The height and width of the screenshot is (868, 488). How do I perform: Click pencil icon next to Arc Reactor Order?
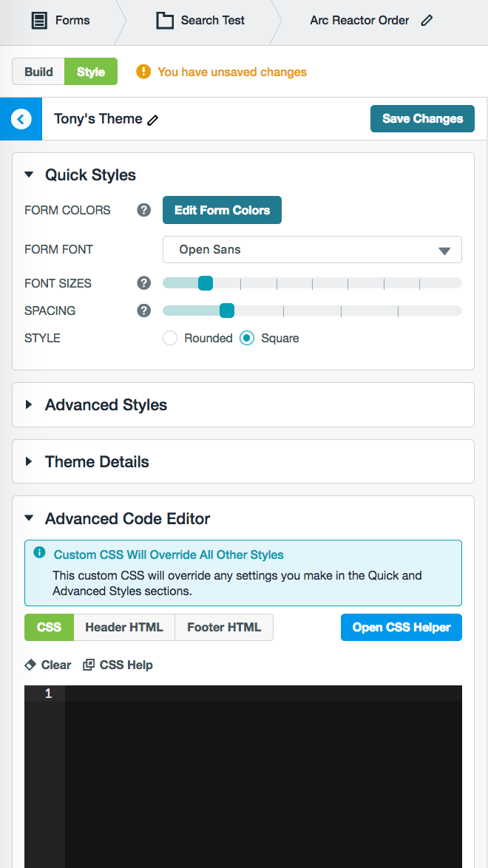[427, 21]
